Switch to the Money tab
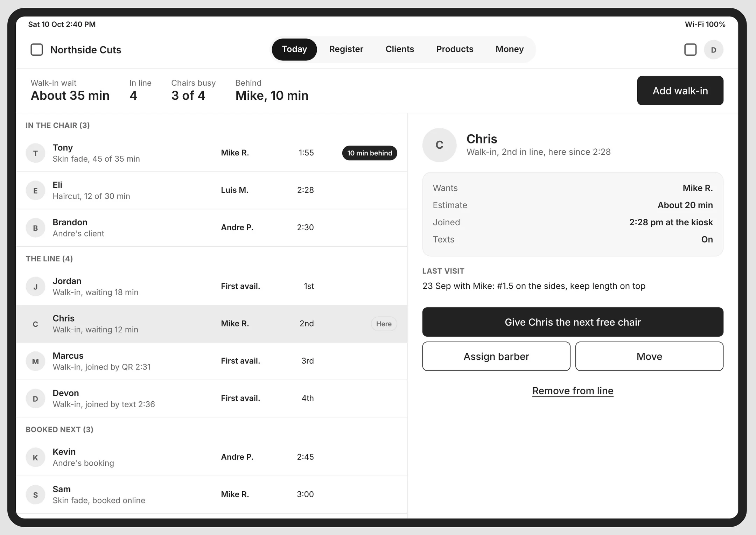 510,49
